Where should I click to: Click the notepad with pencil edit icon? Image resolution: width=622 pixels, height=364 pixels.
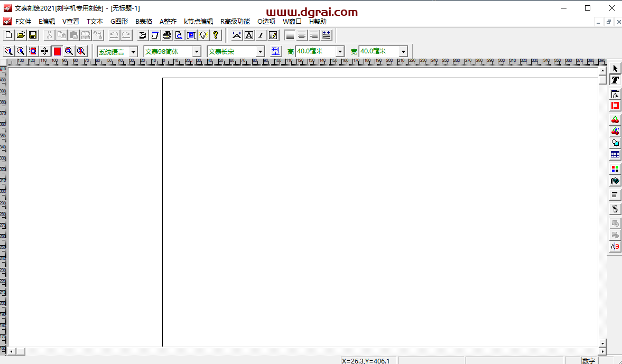pos(273,35)
